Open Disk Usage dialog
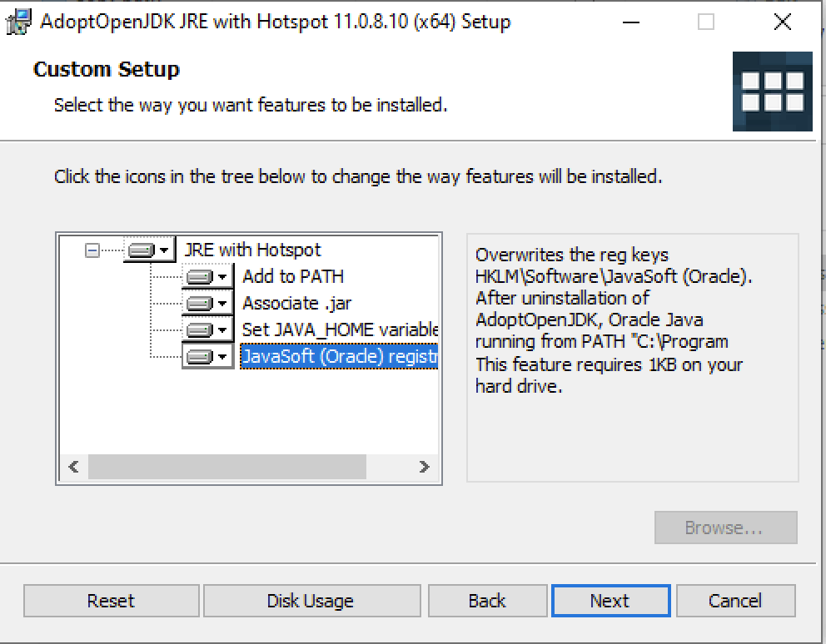The height and width of the screenshot is (644, 826). pyautogui.click(x=312, y=601)
